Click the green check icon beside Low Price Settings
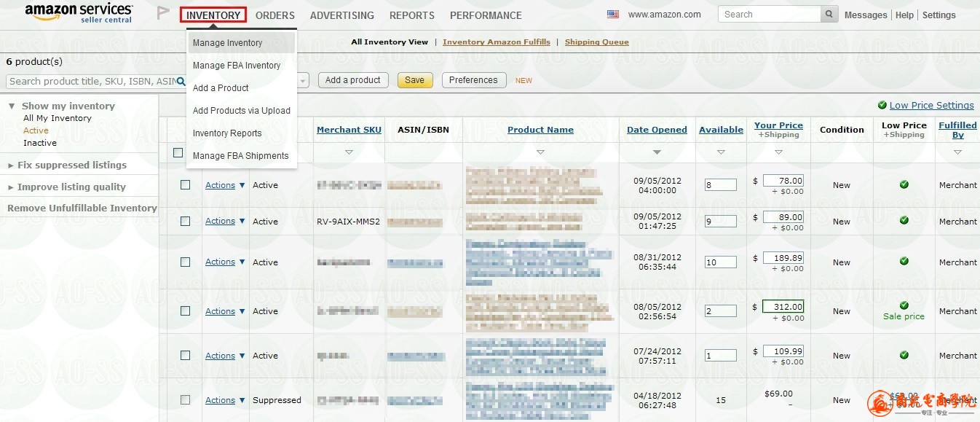Image resolution: width=980 pixels, height=422 pixels. (882, 106)
